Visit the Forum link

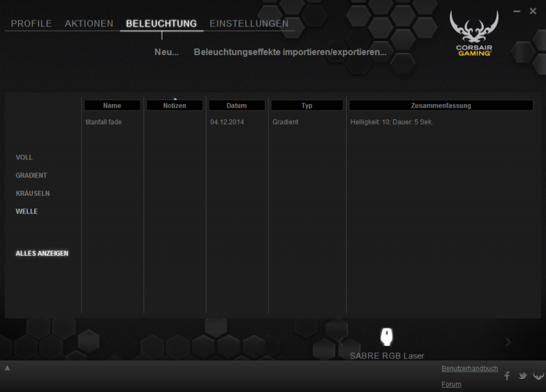pos(451,385)
